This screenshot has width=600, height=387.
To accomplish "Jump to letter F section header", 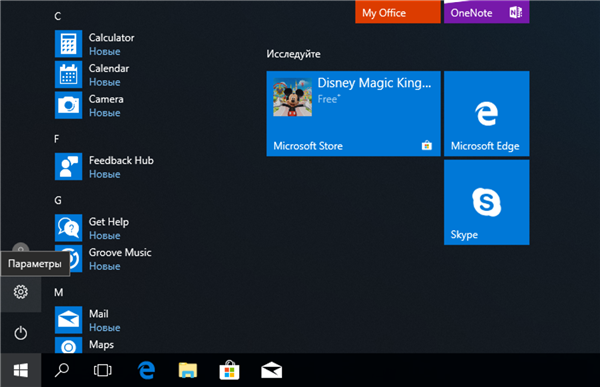I will click(x=57, y=139).
